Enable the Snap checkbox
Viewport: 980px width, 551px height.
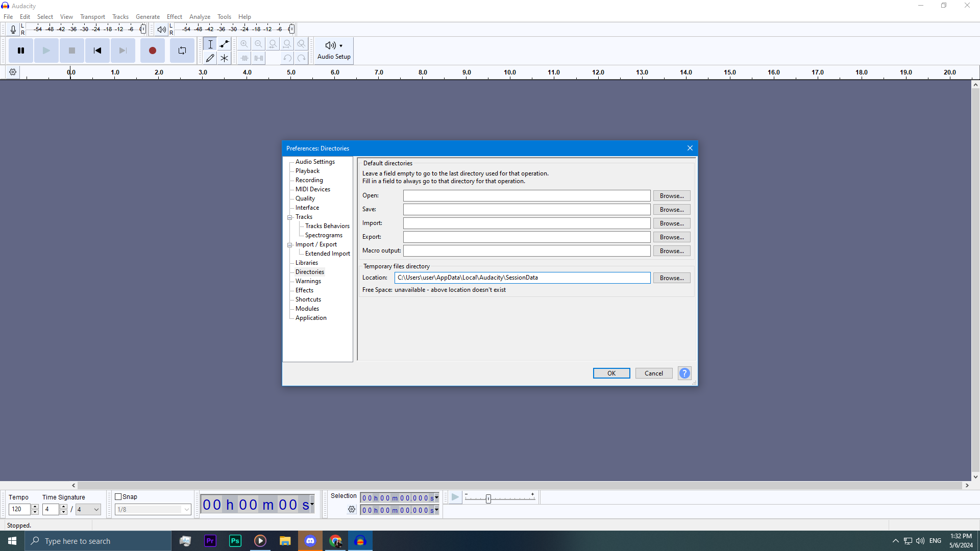click(118, 497)
